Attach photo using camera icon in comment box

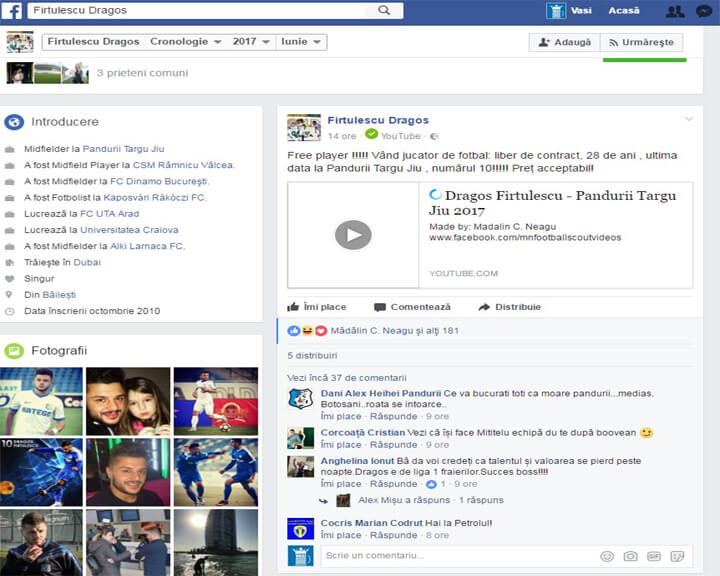coord(630,556)
